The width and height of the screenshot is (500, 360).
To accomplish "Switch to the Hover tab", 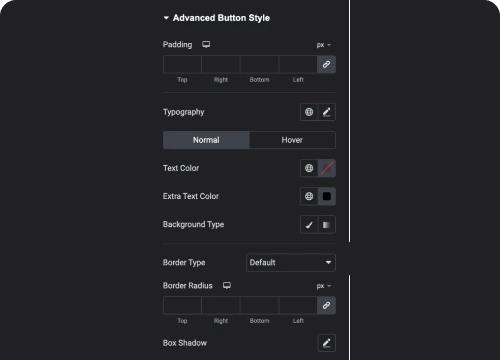I will click(x=292, y=140).
